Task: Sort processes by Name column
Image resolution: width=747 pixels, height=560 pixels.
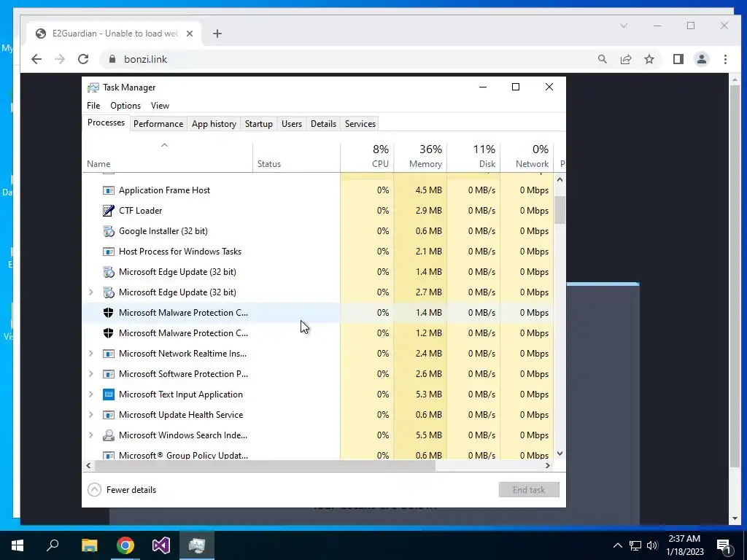Action: coord(168,157)
